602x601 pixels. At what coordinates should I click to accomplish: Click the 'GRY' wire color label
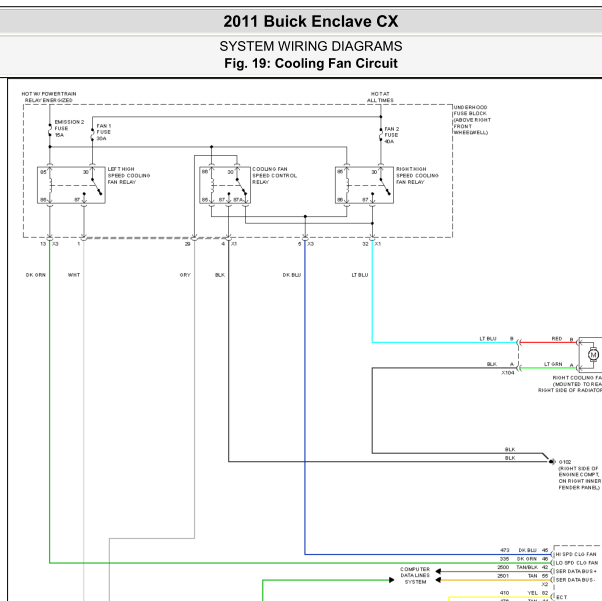[x=185, y=275]
